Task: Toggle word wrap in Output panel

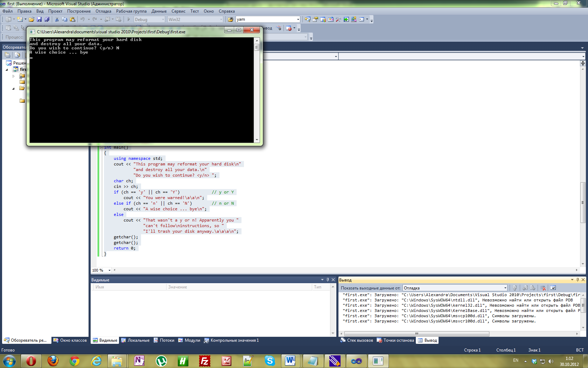Action: [553, 288]
